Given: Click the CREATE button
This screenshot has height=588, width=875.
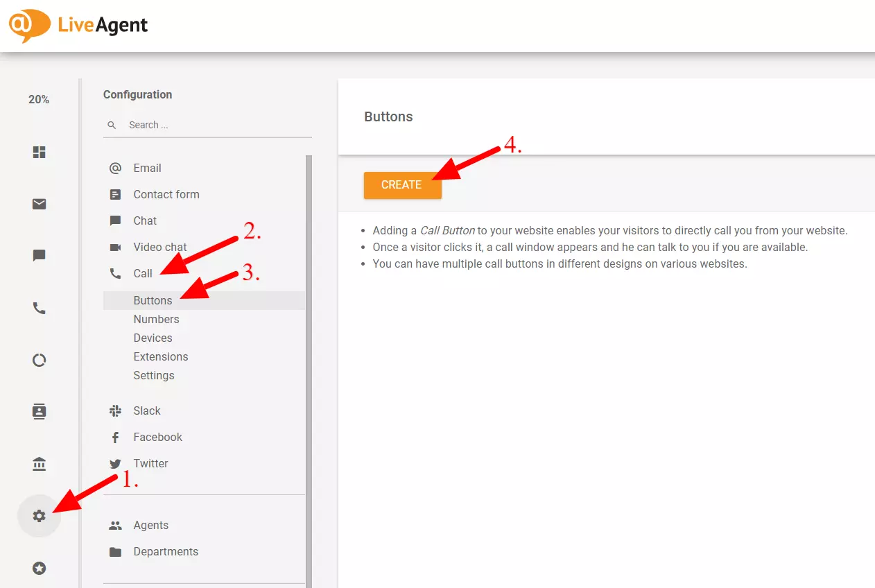Looking at the screenshot, I should 402,185.
